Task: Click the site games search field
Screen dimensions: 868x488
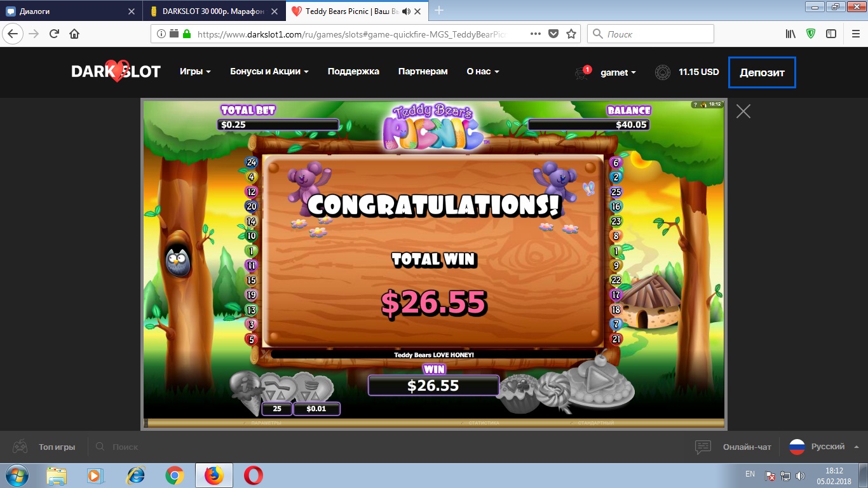Action: click(x=125, y=447)
